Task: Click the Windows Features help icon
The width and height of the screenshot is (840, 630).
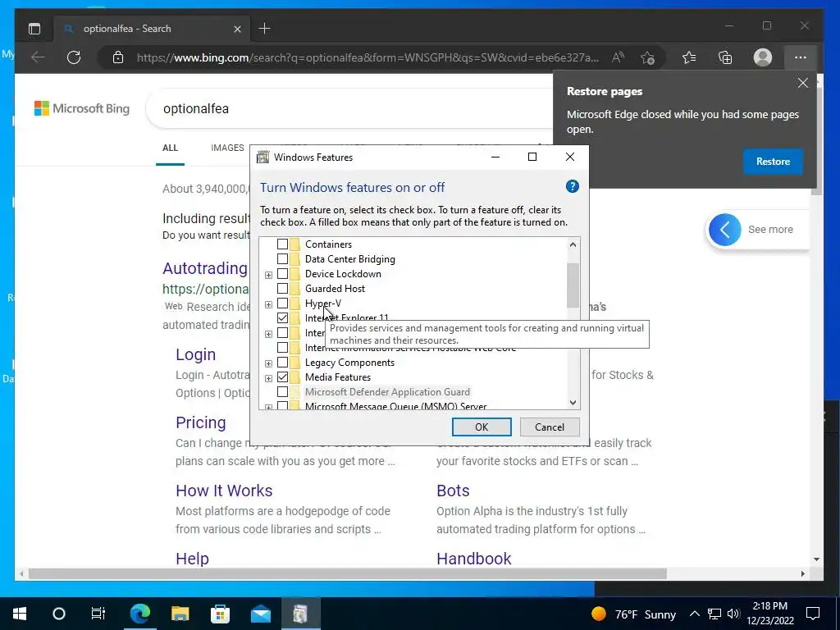Action: [x=572, y=186]
